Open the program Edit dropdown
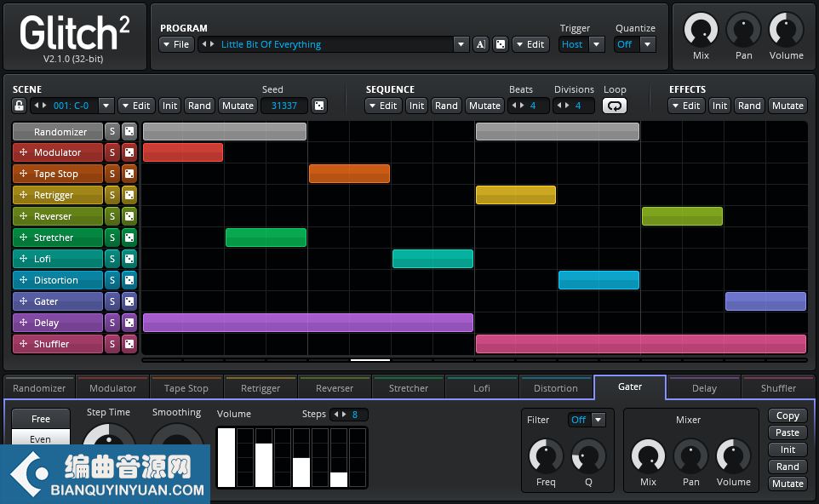The image size is (819, 504). (x=530, y=44)
